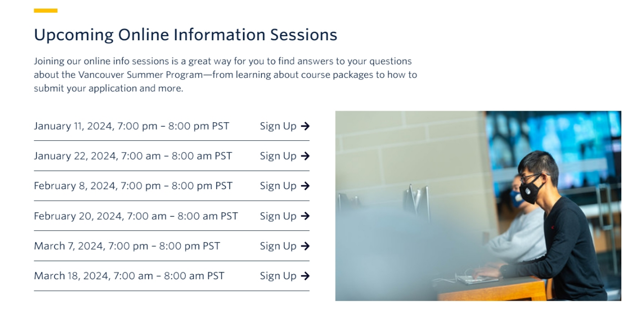
Task: Select the March 18, 2024 session date text
Action: tap(129, 276)
